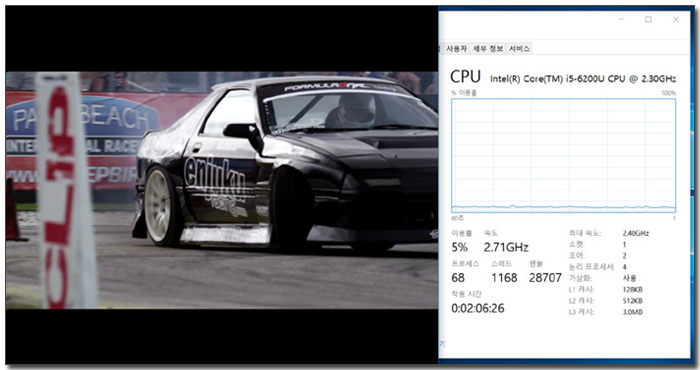Image resolution: width=700 pixels, height=370 pixels.
Task: Click the uptime value 0:02:06:26
Action: 478,308
